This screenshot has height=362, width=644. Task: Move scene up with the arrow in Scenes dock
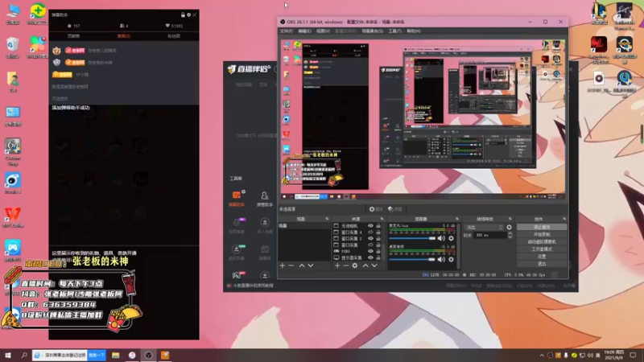tap(302, 265)
